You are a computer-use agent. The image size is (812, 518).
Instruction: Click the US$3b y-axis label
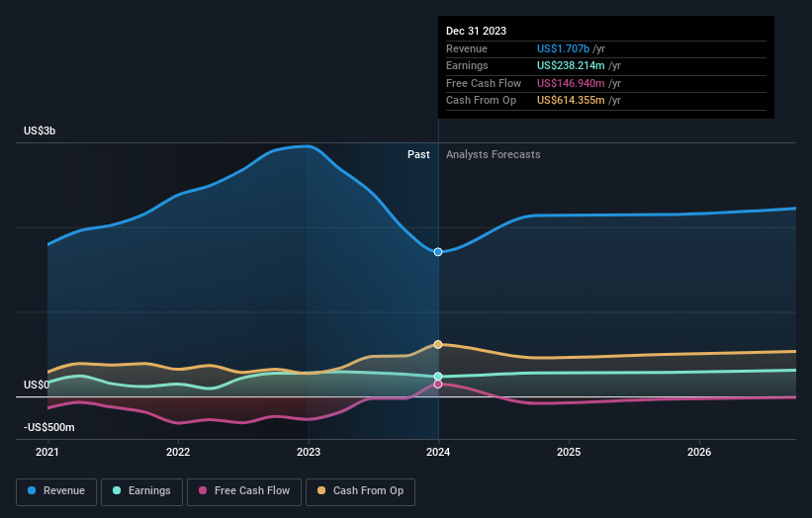[x=40, y=130]
